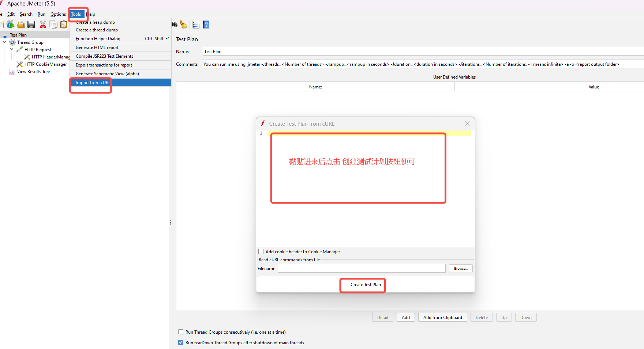Click Add from Clipboard button
644x349 pixels.
[x=443, y=317]
